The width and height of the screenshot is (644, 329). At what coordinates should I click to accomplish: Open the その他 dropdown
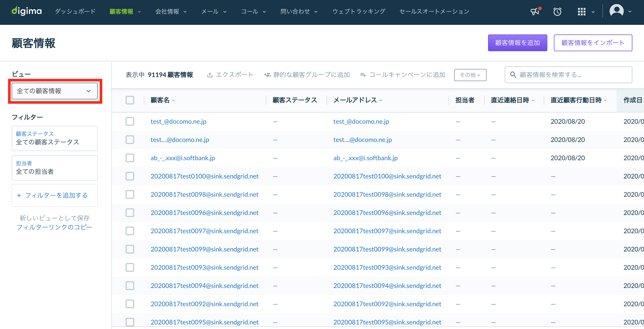pyautogui.click(x=470, y=75)
